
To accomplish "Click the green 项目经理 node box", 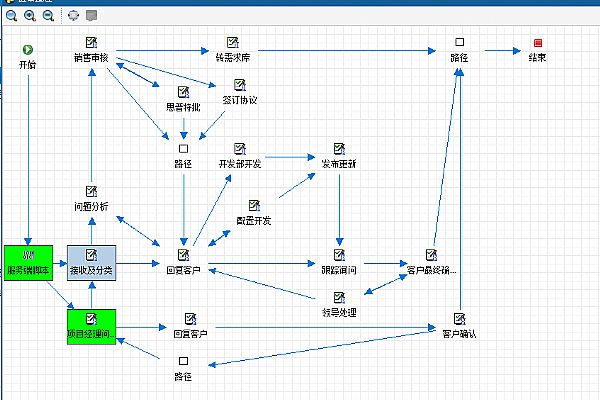I will point(91,326).
